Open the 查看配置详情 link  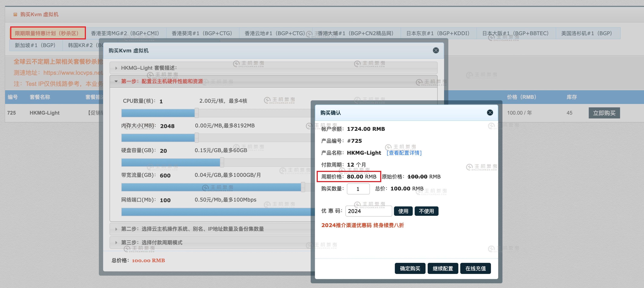coord(404,153)
